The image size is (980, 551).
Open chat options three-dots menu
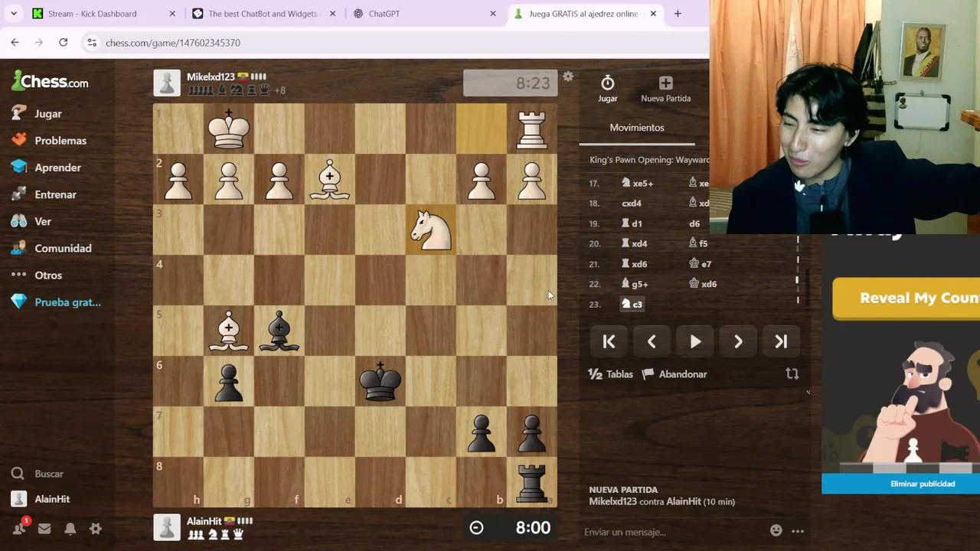pos(798,531)
